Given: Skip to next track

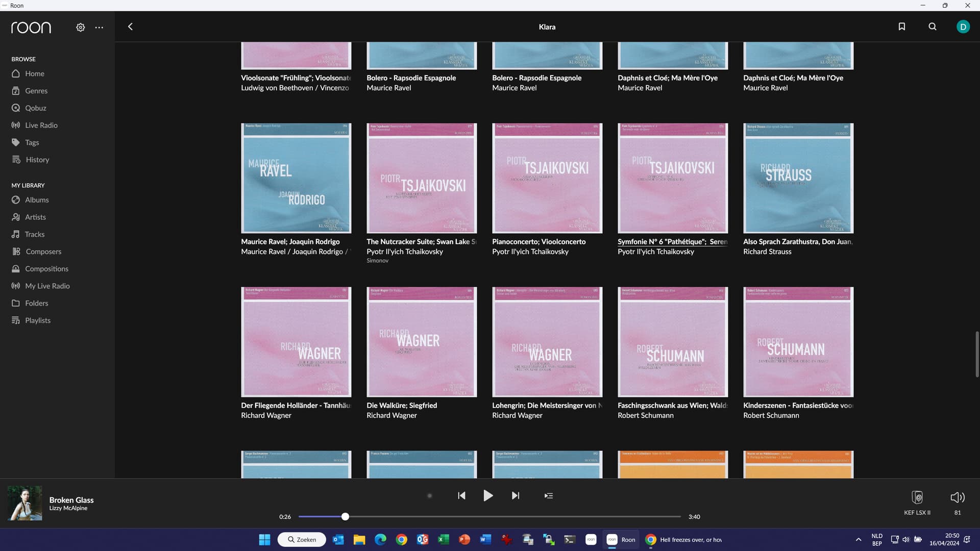Looking at the screenshot, I should point(516,495).
